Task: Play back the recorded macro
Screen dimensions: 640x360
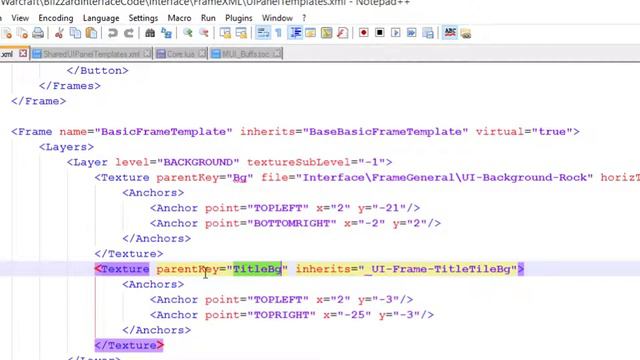Action: point(396,33)
